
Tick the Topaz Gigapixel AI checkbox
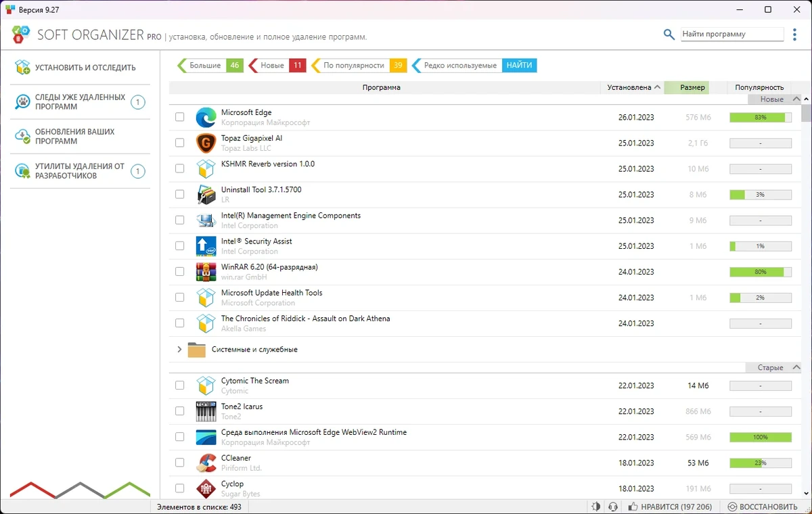point(179,143)
